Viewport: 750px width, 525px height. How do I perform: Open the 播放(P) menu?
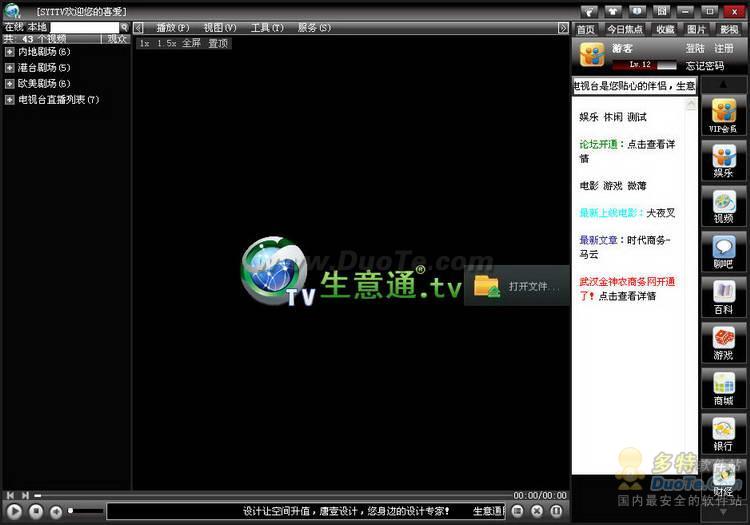click(173, 28)
